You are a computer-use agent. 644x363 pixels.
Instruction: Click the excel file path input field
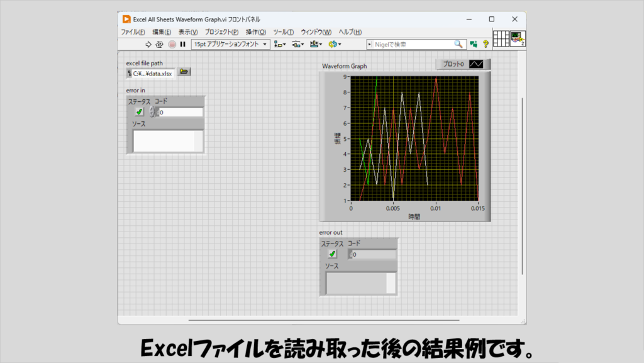coord(152,74)
